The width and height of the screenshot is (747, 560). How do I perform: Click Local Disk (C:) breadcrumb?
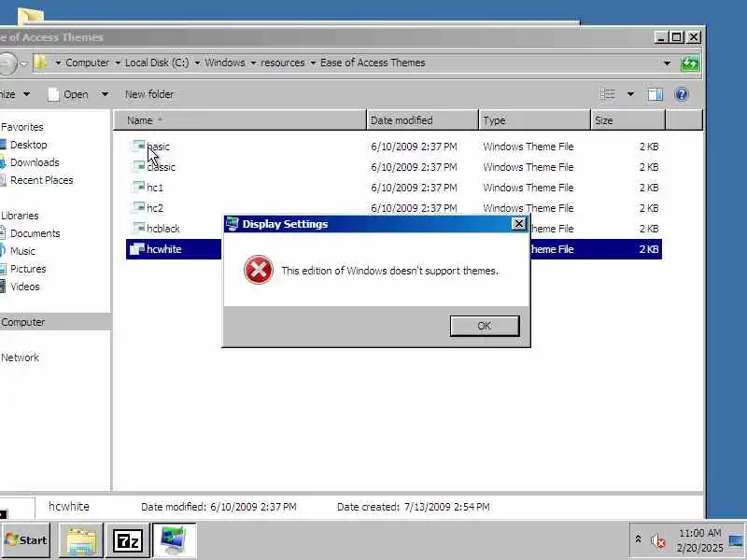click(157, 63)
